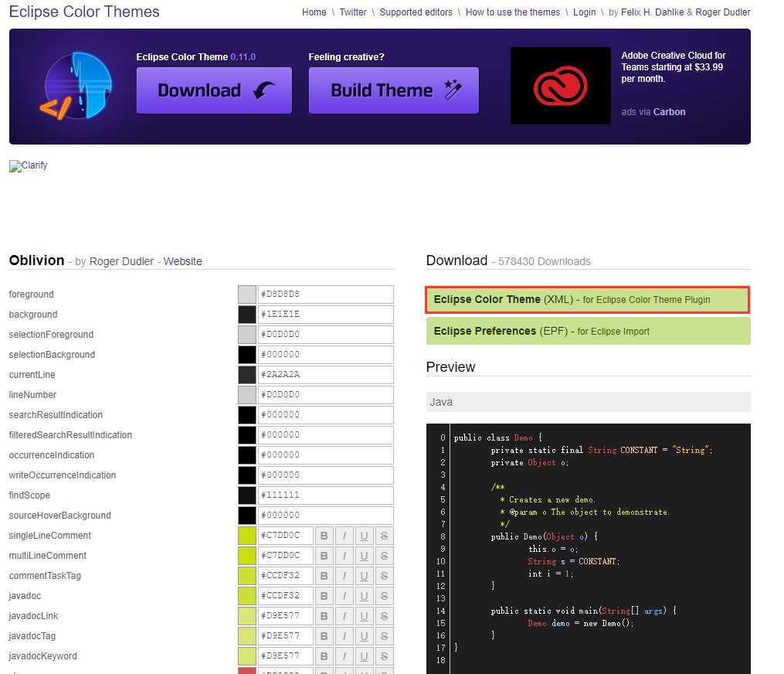Click the foreground hex value field
Screen dimensions: 784x674
point(326,294)
